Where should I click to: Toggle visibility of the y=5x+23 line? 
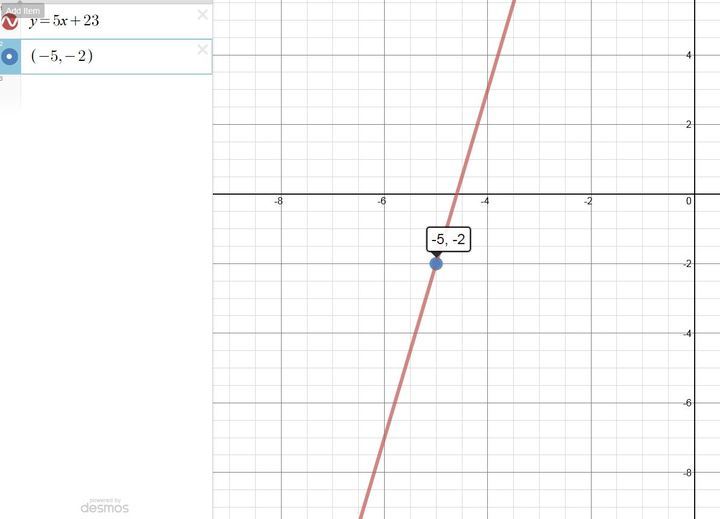tap(10, 20)
